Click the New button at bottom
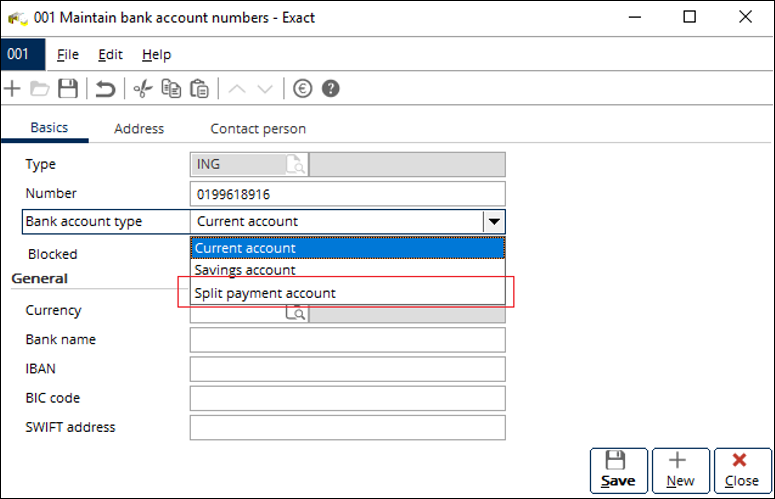775x499 pixels. pos(680,470)
